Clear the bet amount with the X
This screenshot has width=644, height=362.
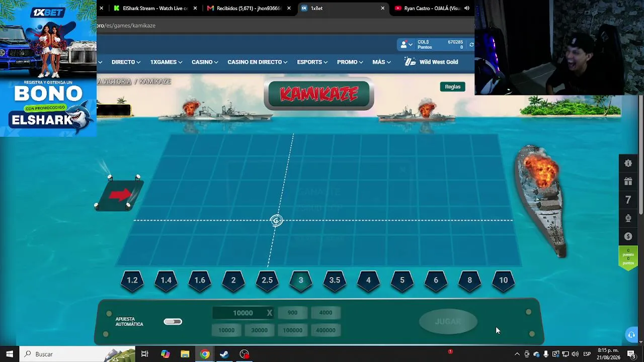tap(270, 313)
